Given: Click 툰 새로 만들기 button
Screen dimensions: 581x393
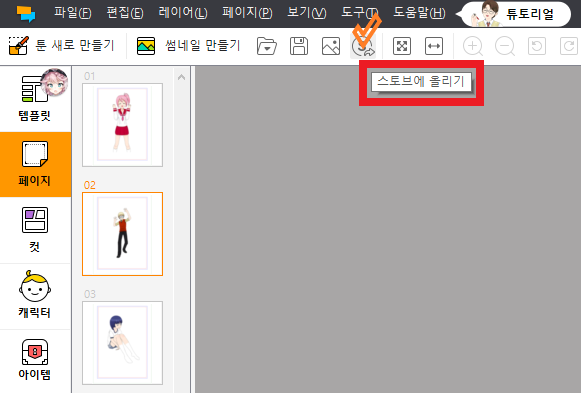Looking at the screenshot, I should (x=62, y=46).
